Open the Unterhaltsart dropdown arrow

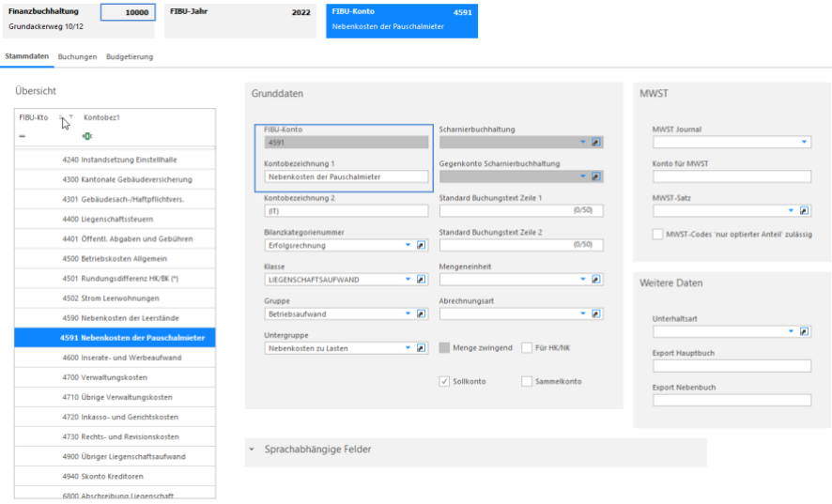pyautogui.click(x=791, y=331)
